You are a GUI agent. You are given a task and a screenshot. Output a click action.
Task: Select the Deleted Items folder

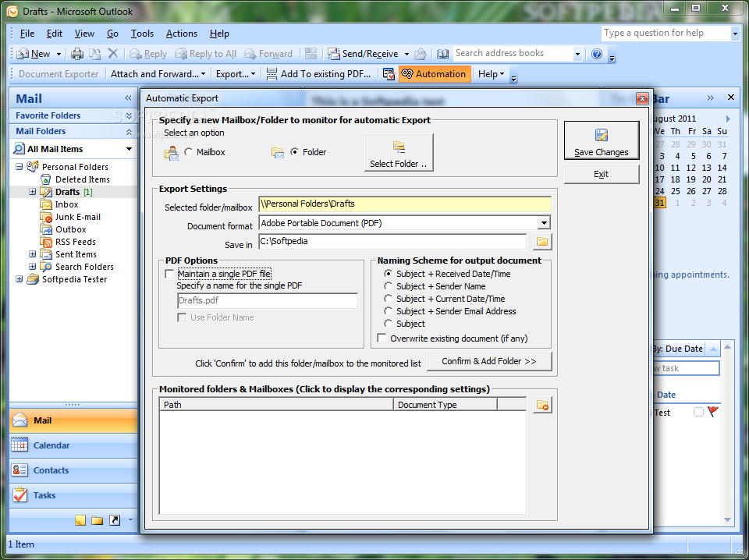click(82, 179)
